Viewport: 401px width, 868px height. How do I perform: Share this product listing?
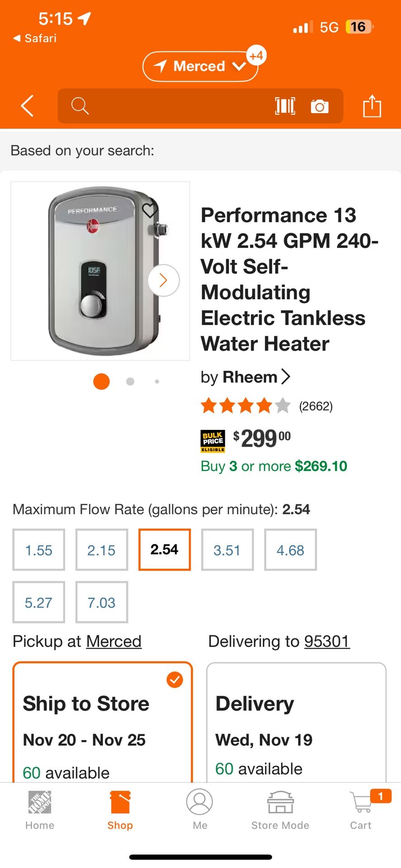click(372, 106)
